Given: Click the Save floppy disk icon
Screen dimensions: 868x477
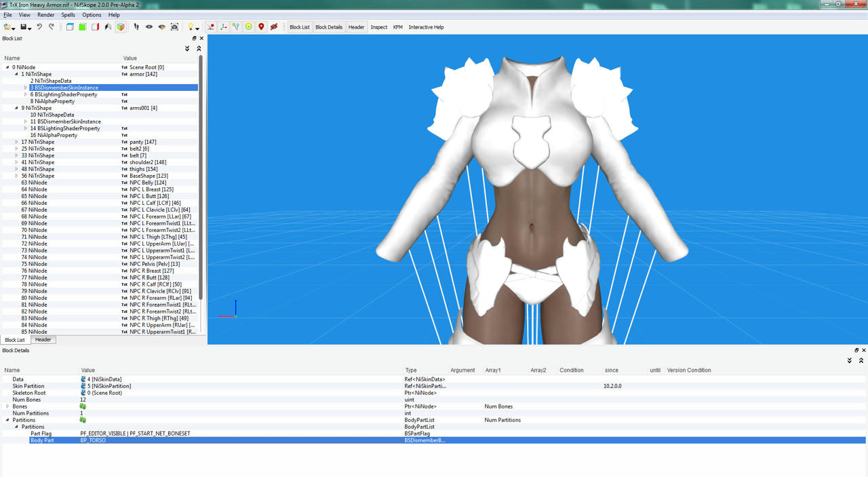Looking at the screenshot, I should 24,27.
